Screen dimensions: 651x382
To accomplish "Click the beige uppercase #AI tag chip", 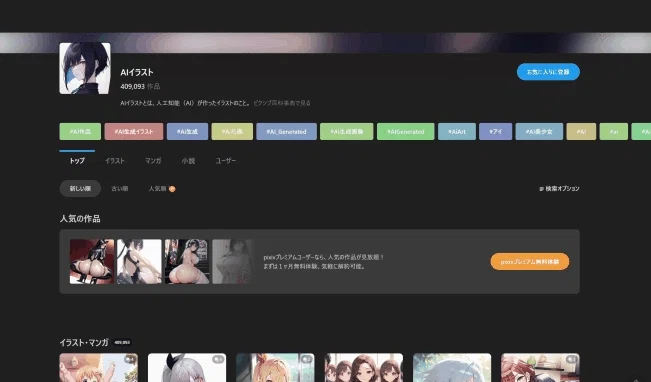I will coord(581,132).
